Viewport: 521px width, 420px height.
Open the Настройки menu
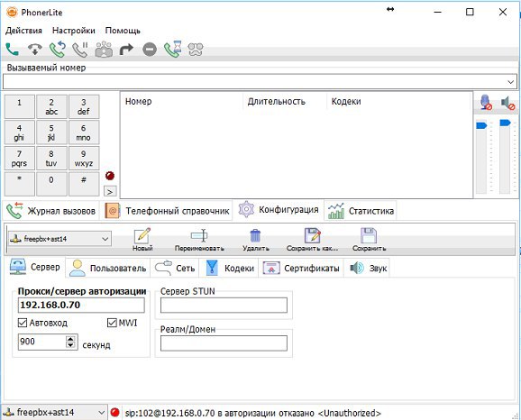point(74,31)
